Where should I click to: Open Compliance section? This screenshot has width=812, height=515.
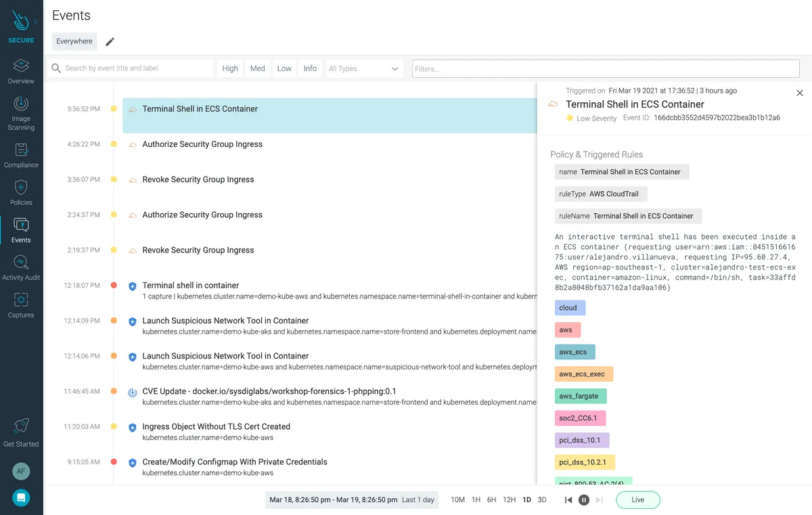pyautogui.click(x=21, y=156)
